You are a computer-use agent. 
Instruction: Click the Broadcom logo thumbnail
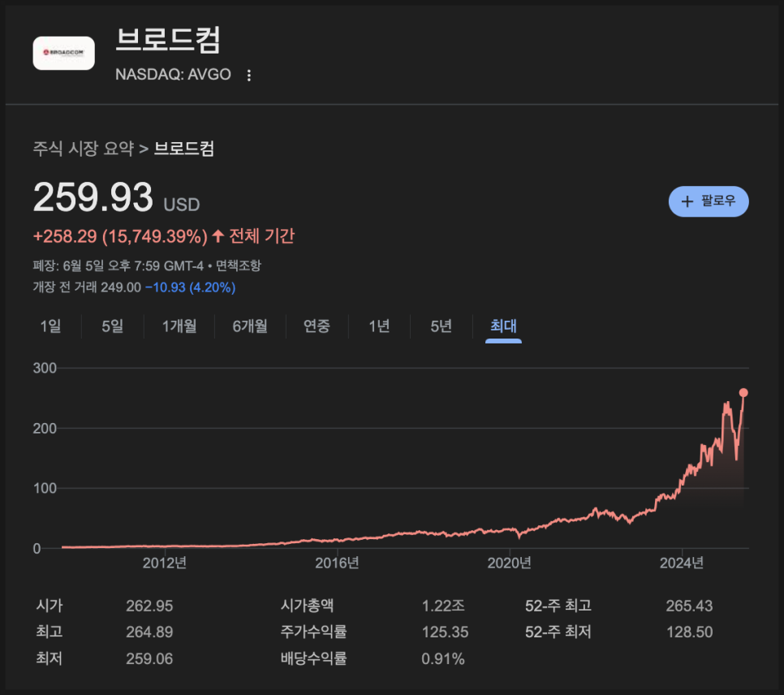[63, 53]
